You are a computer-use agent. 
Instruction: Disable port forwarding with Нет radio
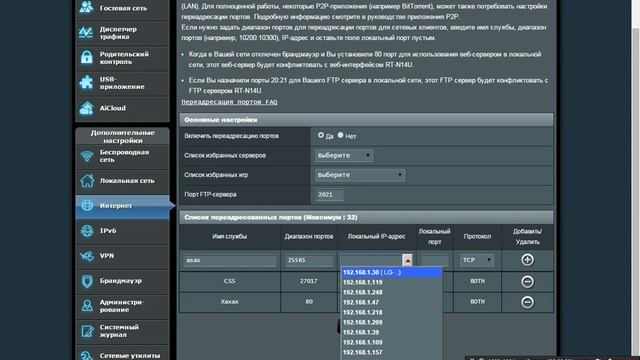[x=340, y=135]
